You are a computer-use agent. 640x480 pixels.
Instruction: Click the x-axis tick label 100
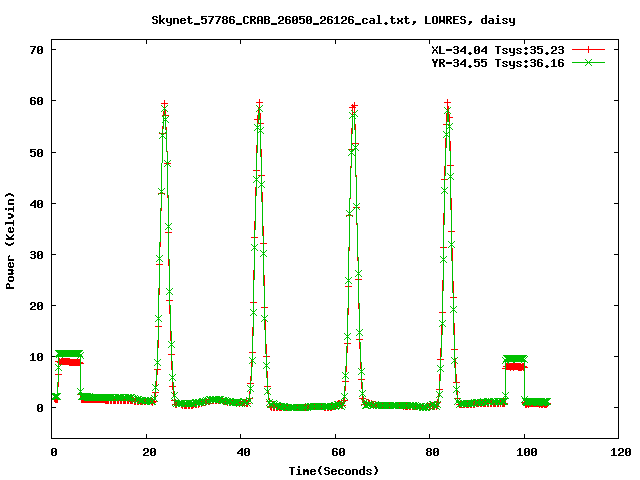click(527, 452)
